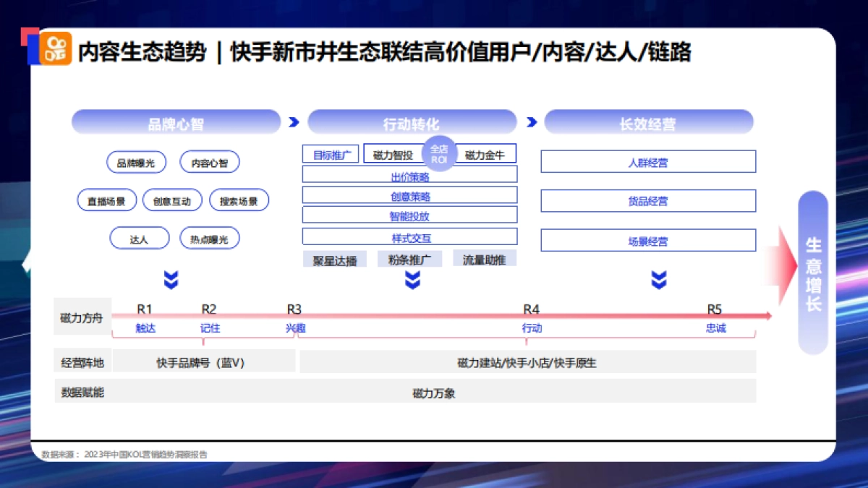Expand the 出价策略 item
This screenshot has width=868, height=488.
pyautogui.click(x=410, y=174)
